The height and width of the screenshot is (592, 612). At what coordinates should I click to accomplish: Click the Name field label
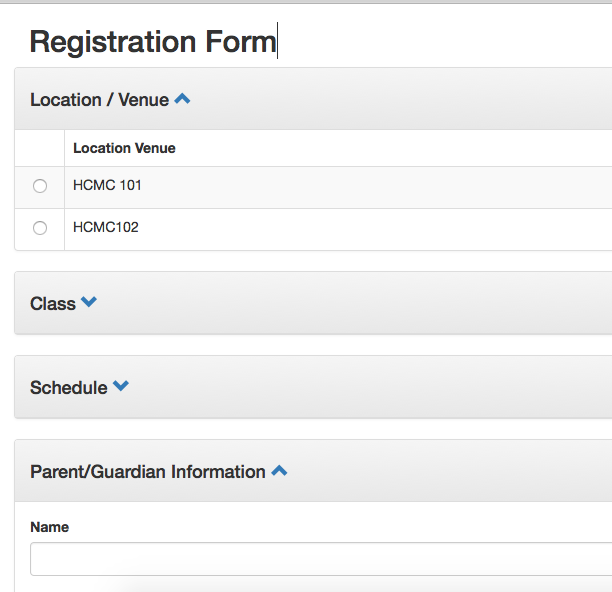coord(50,527)
